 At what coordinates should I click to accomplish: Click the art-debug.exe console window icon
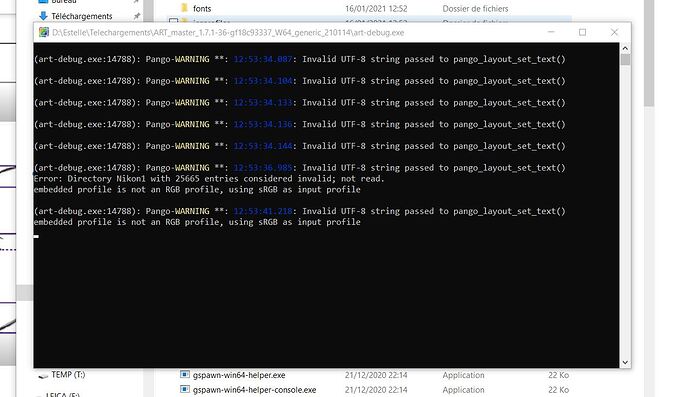point(44,32)
